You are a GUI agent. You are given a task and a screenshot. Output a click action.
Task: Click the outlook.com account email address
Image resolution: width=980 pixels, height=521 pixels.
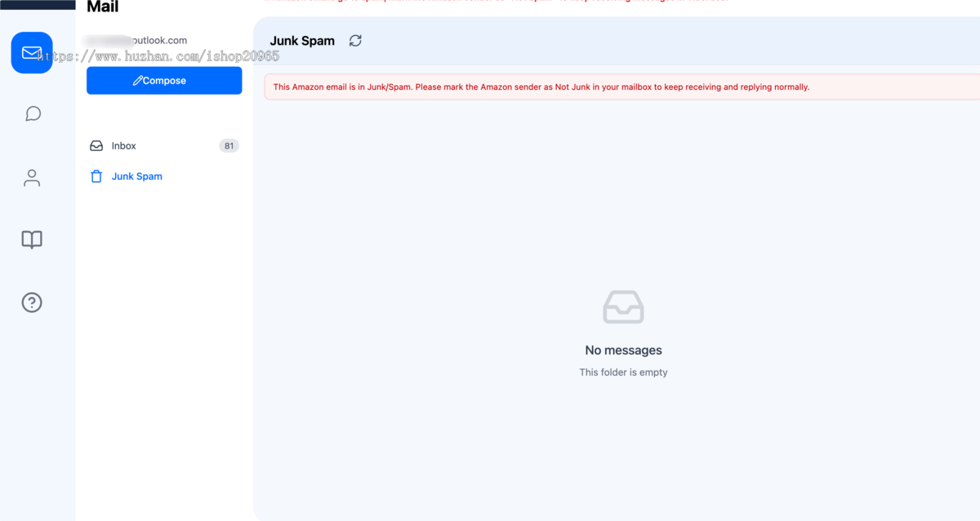click(137, 40)
